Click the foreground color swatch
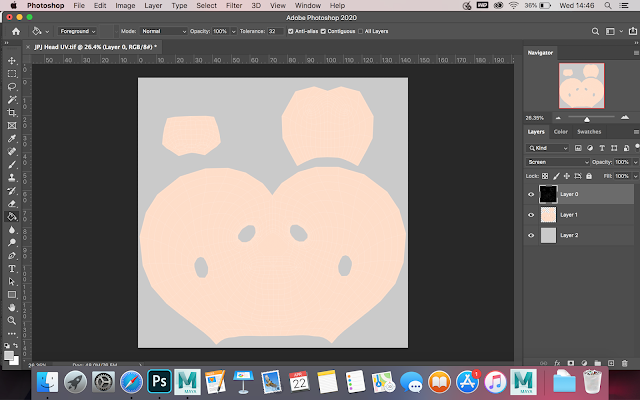The image size is (640, 400). point(9,356)
